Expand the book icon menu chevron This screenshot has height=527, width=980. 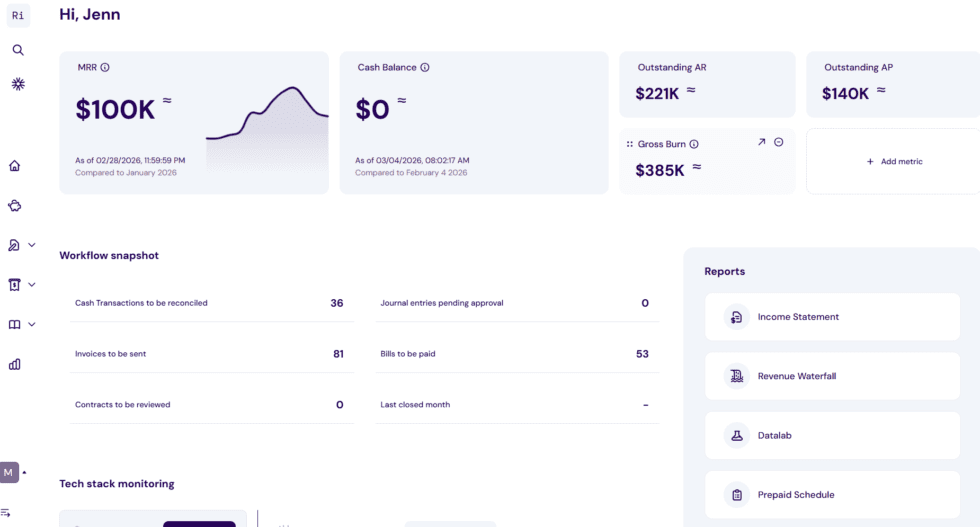coord(32,324)
